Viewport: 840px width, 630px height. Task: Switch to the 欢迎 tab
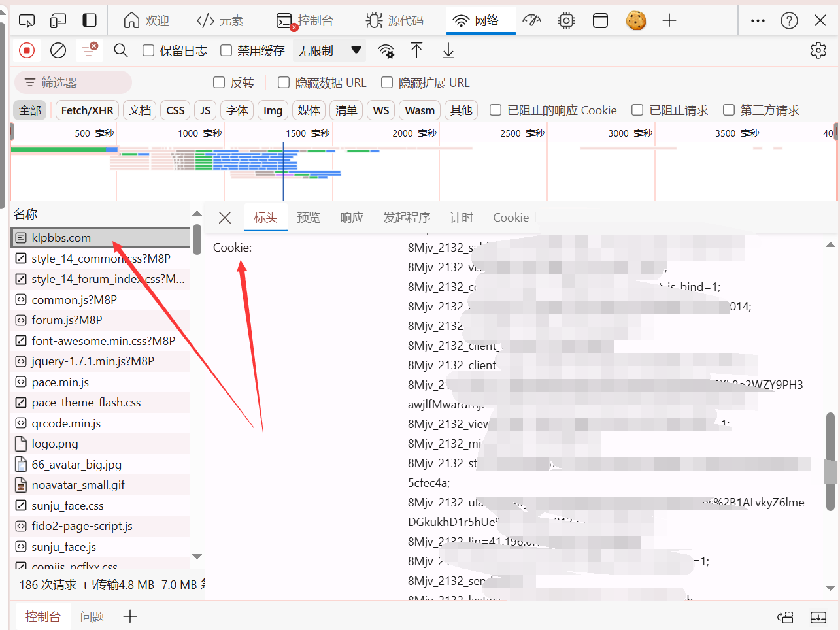[146, 21]
